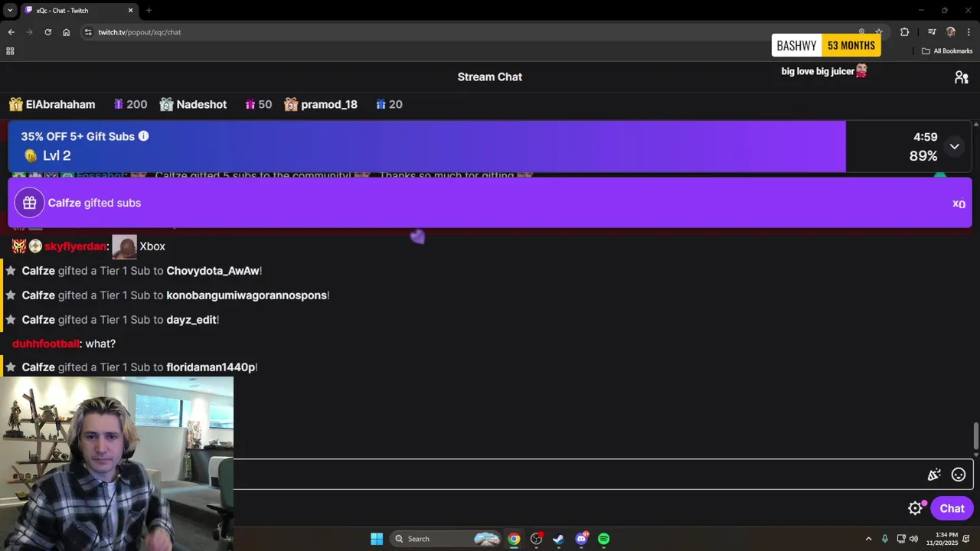The height and width of the screenshot is (551, 980).
Task: Click skyflyerdan's first chat badge
Action: click(x=19, y=246)
